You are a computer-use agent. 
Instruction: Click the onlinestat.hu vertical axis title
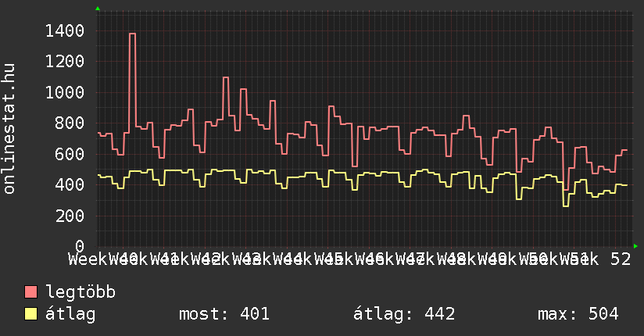pyautogui.click(x=10, y=130)
